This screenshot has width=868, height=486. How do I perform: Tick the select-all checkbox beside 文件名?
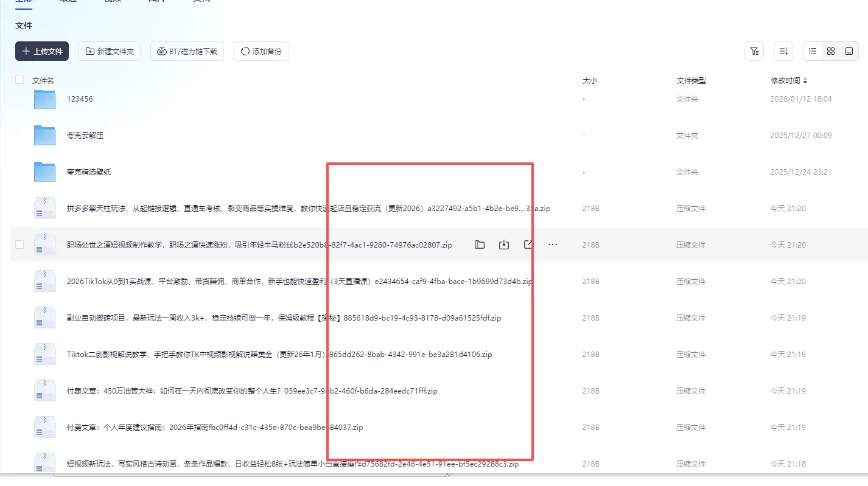click(x=19, y=80)
